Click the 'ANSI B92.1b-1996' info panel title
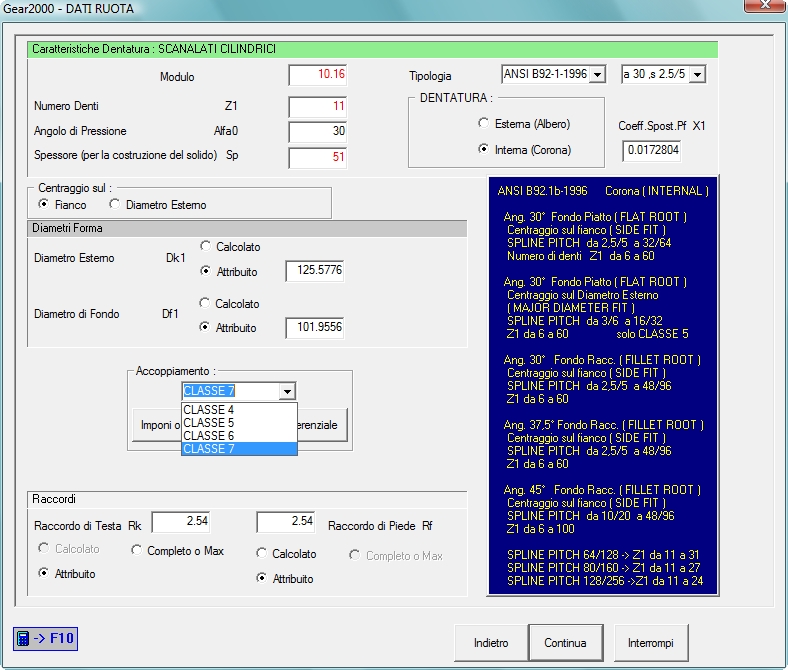This screenshot has width=788, height=670. (x=542, y=191)
